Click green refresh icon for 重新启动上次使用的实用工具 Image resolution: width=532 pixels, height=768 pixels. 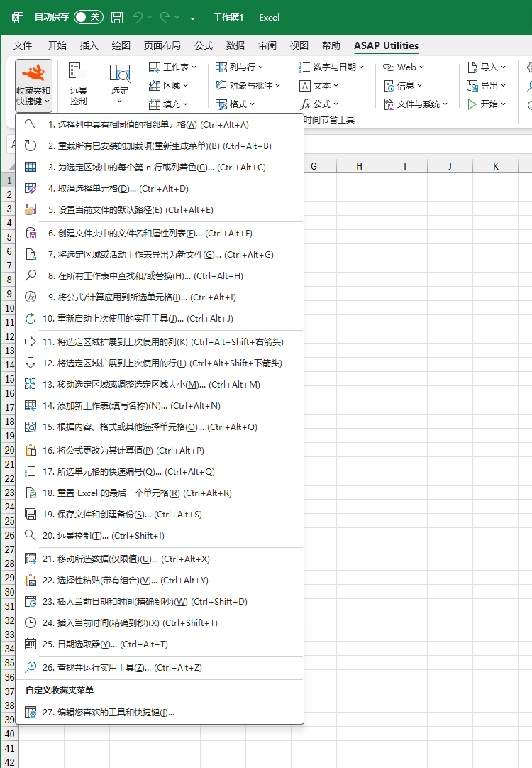(31, 319)
